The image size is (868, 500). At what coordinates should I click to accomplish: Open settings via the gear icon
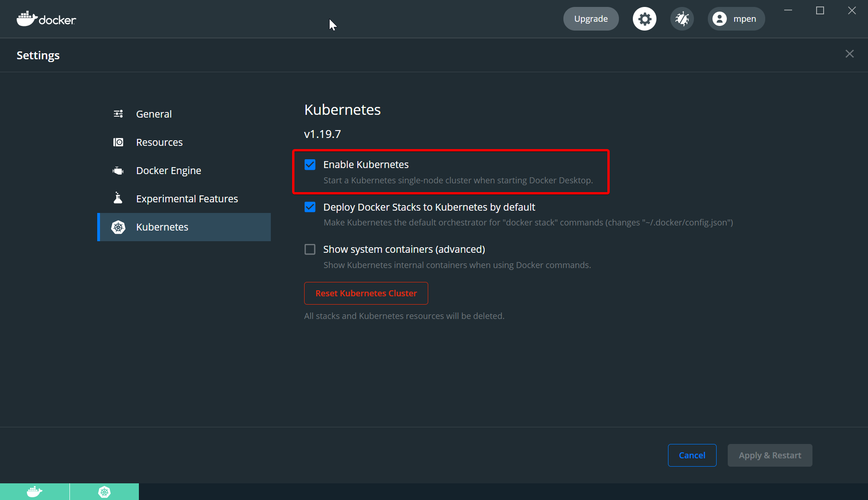(x=644, y=19)
